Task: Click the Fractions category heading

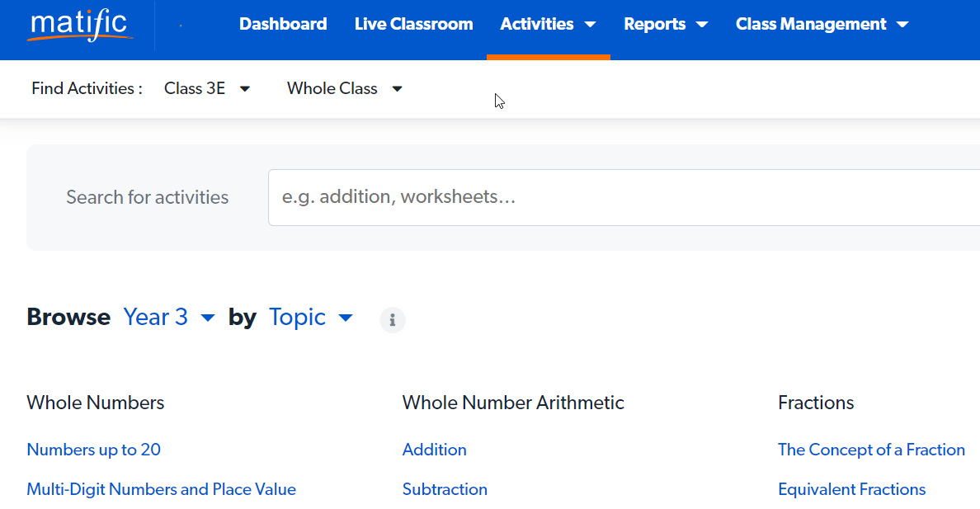Action: (816, 403)
